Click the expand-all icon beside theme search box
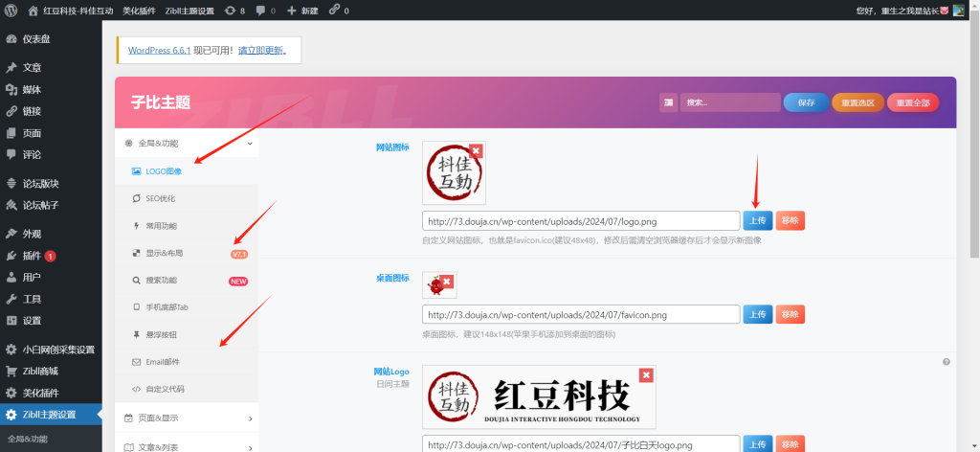This screenshot has width=980, height=452. tap(669, 102)
